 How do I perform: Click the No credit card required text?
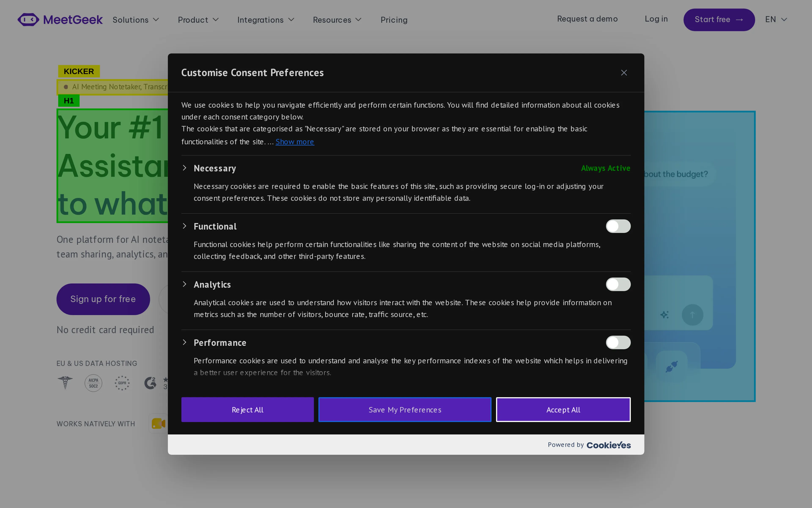pos(105,330)
